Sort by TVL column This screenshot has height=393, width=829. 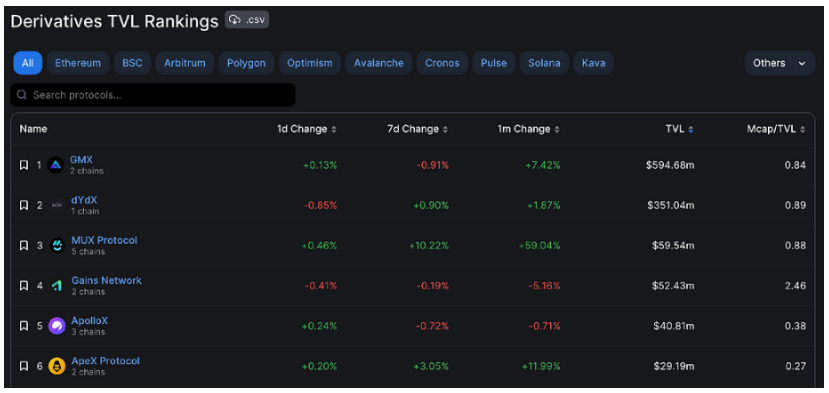[x=680, y=129]
